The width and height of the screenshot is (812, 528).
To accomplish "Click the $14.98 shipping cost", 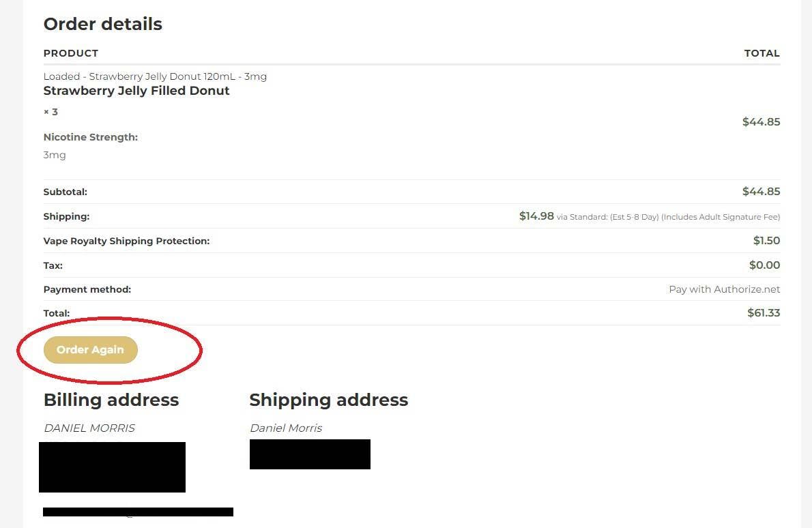I will (536, 216).
